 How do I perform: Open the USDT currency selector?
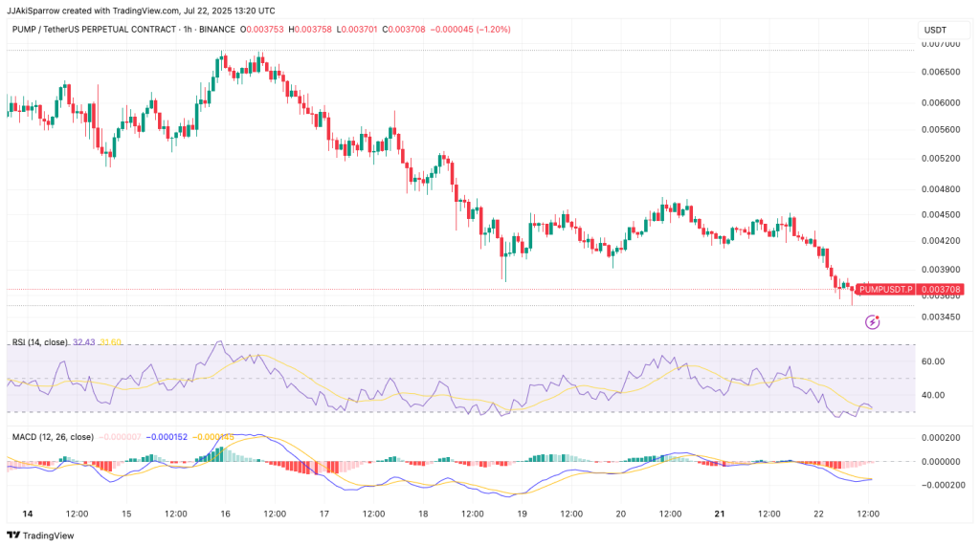(x=934, y=30)
